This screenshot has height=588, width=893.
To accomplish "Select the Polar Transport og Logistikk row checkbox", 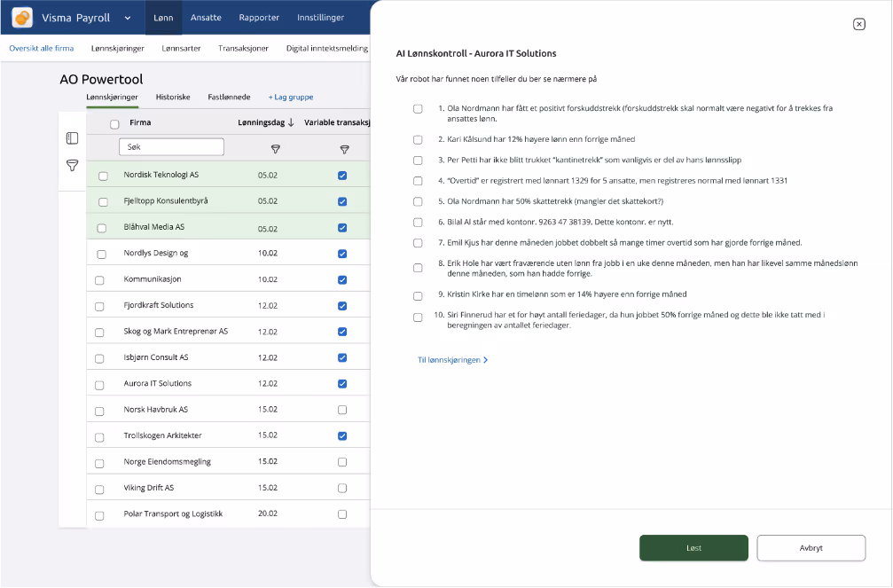I will click(99, 515).
